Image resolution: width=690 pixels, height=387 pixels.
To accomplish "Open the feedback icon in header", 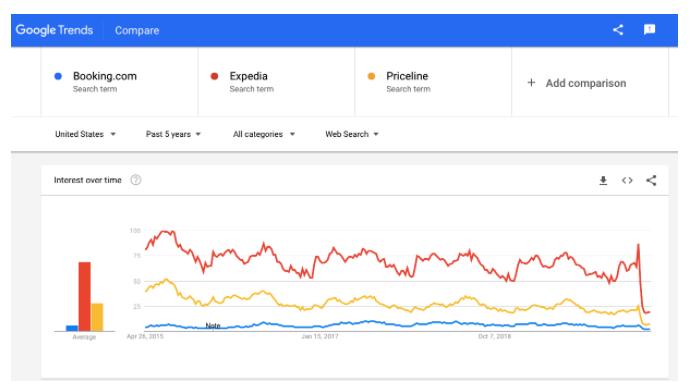I will pos(650,29).
